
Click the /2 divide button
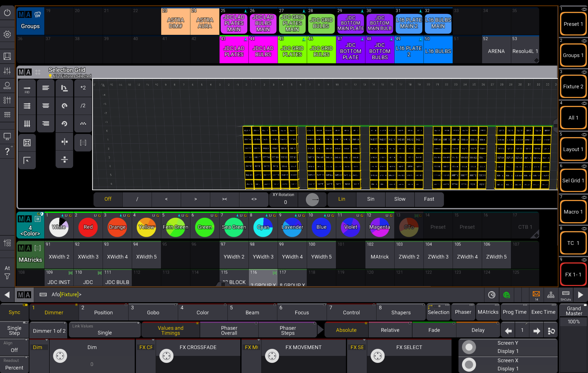point(83,105)
